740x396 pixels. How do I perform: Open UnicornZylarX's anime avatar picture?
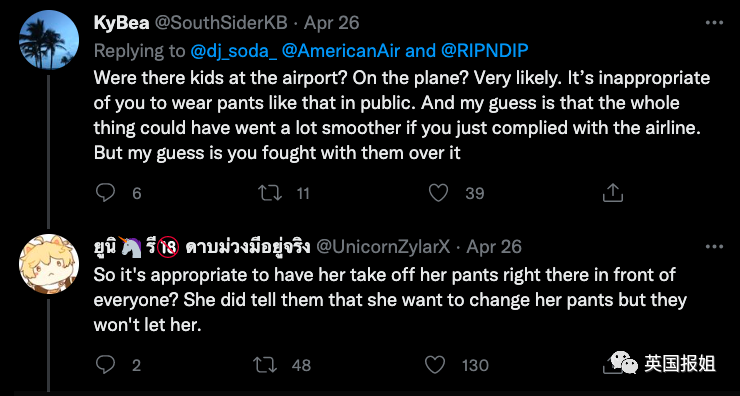tap(49, 264)
